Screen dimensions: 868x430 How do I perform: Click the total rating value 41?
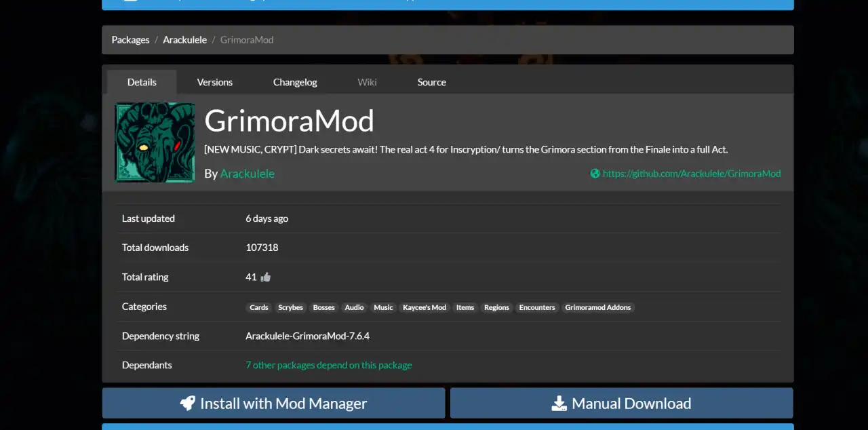point(251,277)
